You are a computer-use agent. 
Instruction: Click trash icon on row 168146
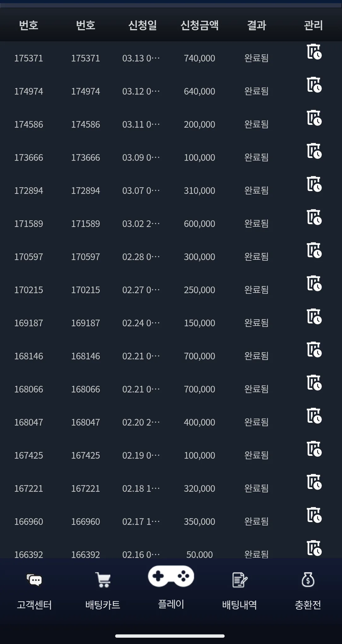314,350
